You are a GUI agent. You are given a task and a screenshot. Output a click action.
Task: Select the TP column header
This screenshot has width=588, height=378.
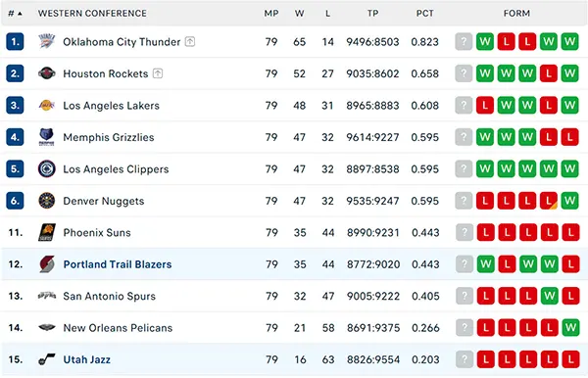(x=372, y=14)
